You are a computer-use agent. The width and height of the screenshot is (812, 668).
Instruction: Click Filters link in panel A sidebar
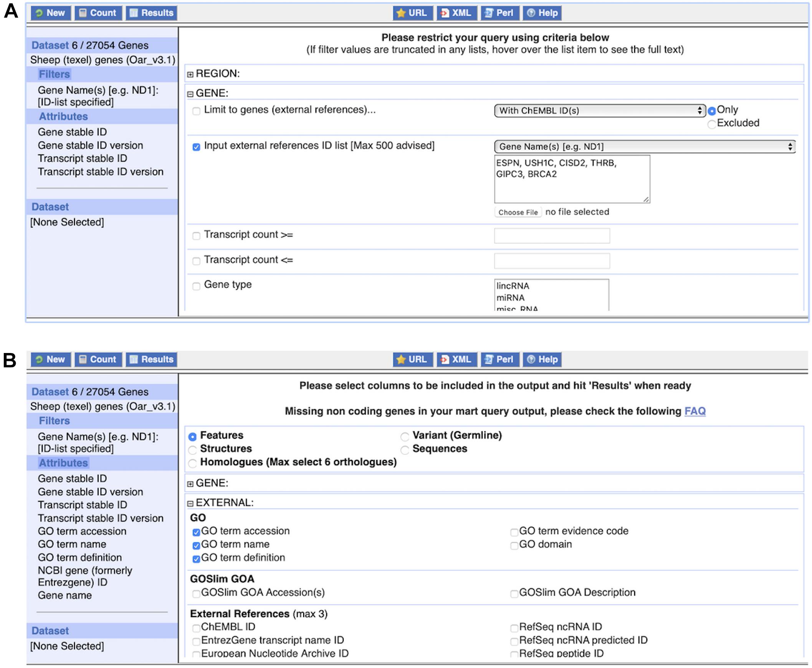(x=54, y=74)
